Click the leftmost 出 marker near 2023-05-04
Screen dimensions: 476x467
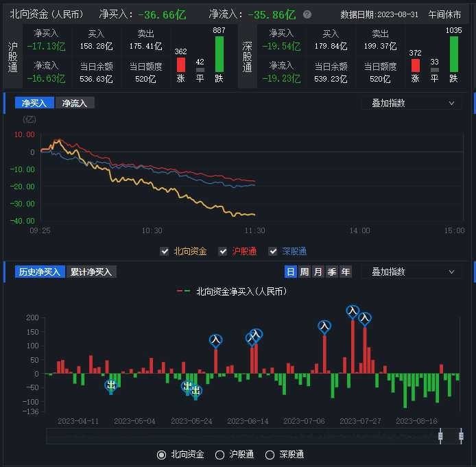(111, 385)
